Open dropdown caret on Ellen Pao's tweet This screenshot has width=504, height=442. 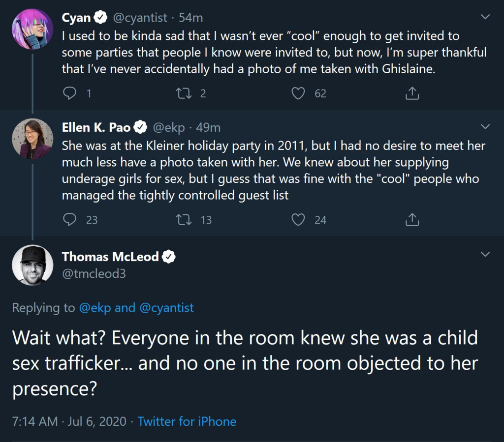[485, 127]
